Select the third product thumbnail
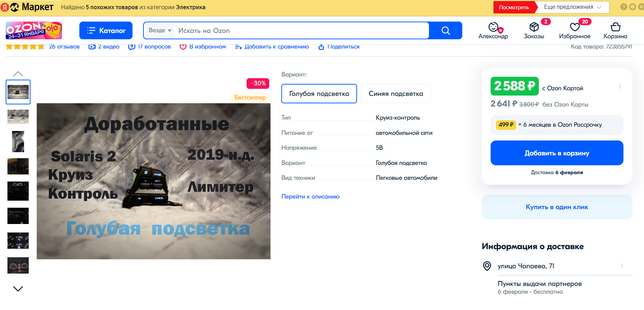The image size is (644, 310). click(x=18, y=142)
